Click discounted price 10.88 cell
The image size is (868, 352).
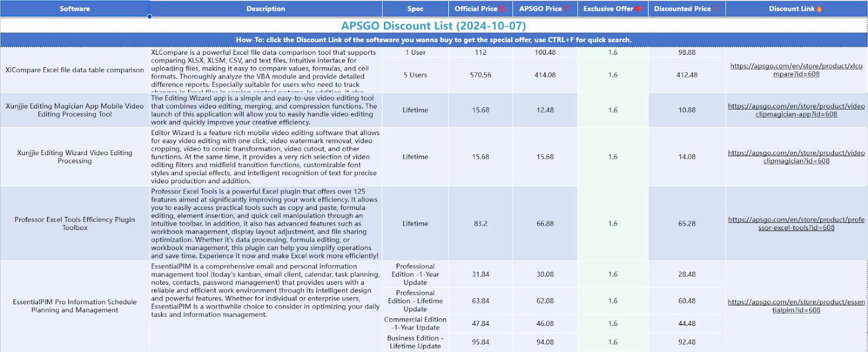tap(687, 110)
